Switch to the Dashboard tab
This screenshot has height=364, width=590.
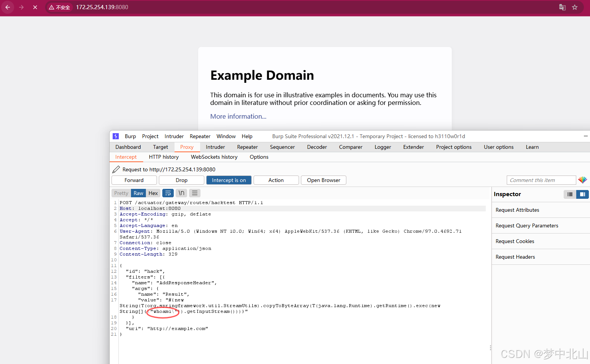click(x=128, y=147)
